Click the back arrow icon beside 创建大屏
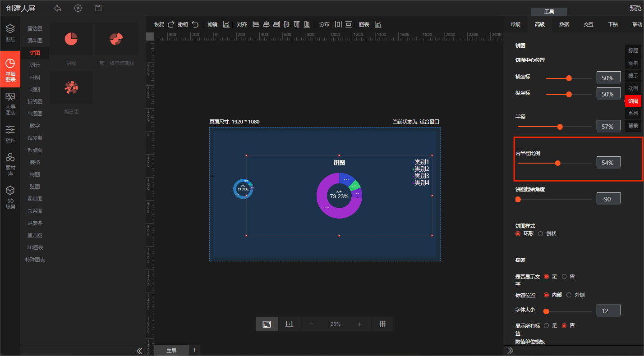Screen dimensions: 644x356 (58, 8)
